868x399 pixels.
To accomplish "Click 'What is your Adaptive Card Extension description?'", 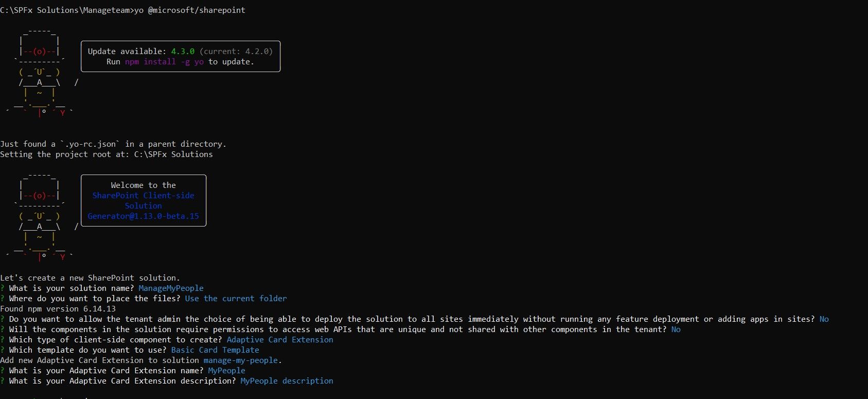I will 122,381.
